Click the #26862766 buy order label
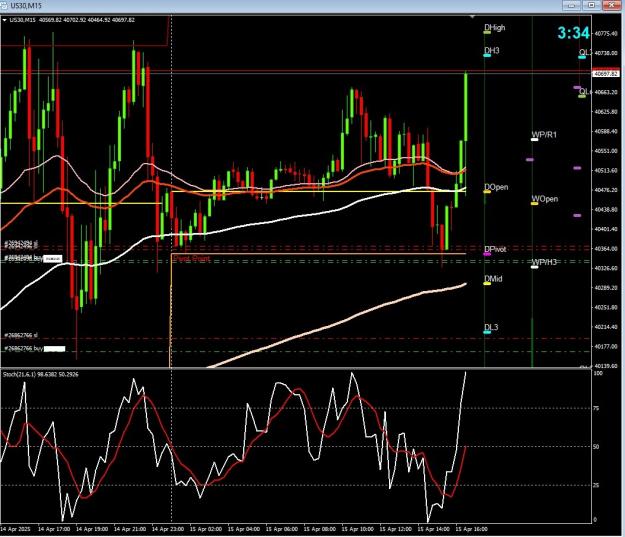This screenshot has height=537, width=625. (x=24, y=348)
